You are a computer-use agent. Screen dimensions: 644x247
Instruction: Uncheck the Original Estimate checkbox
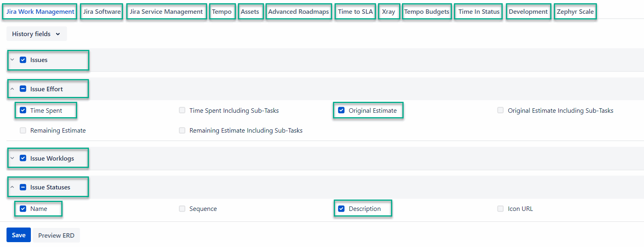click(341, 110)
